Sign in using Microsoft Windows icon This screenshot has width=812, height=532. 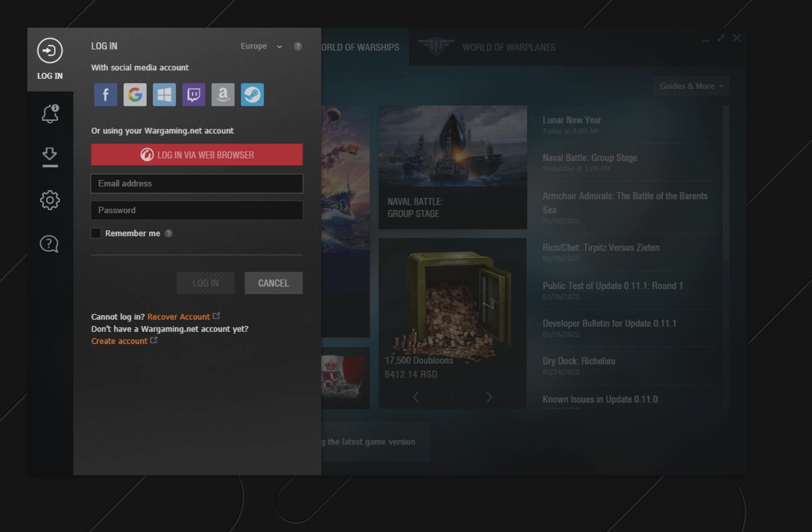tap(164, 94)
